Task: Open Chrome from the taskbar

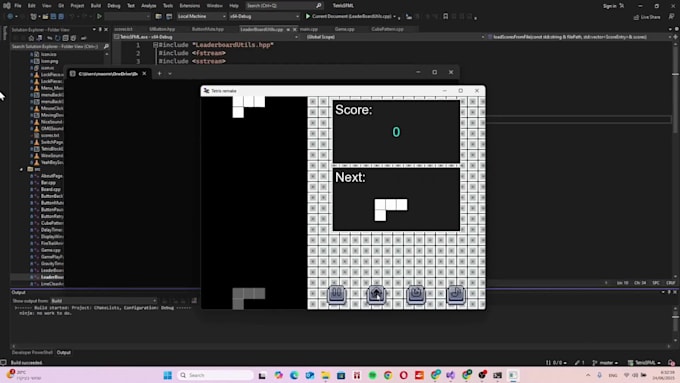Action: click(x=388, y=375)
